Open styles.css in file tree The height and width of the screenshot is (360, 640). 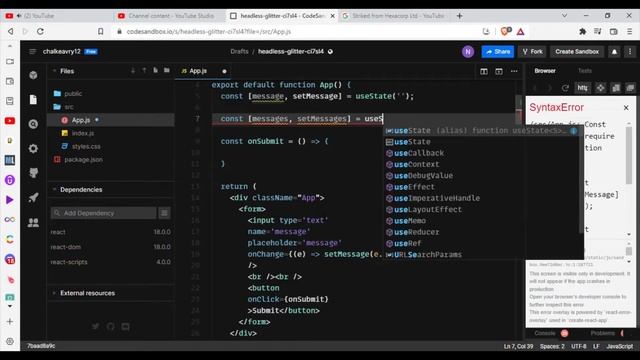pyautogui.click(x=111, y=146)
